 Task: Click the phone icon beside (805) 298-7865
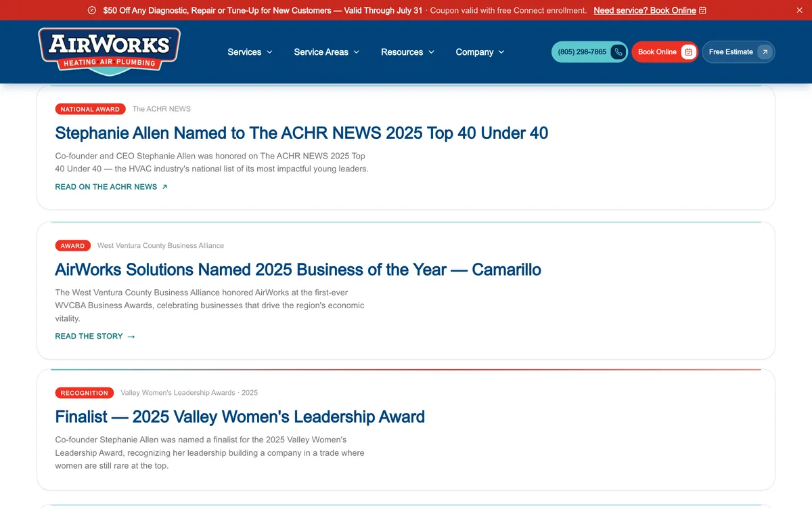pos(618,52)
